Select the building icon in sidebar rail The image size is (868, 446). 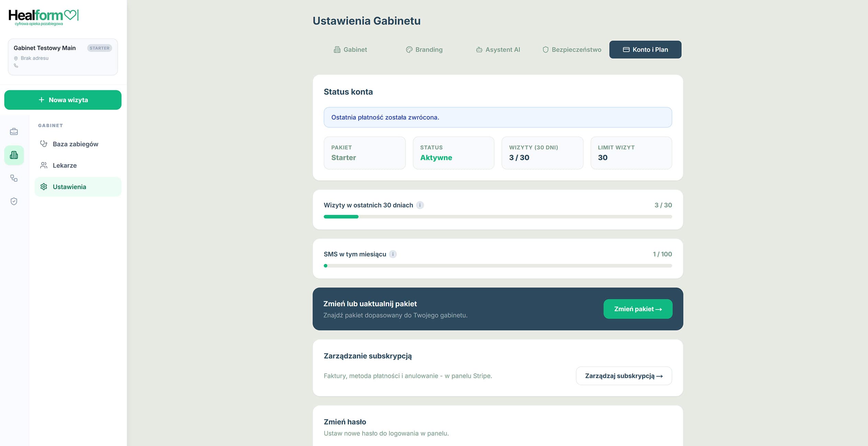[14, 155]
